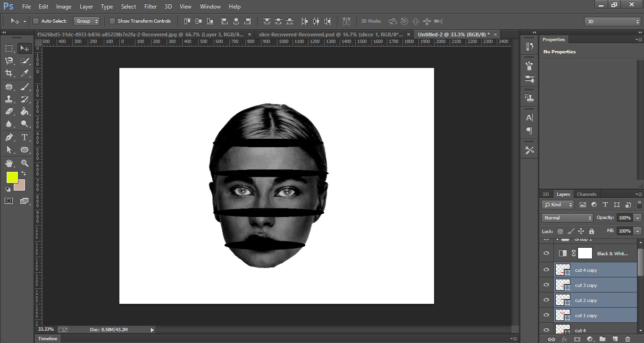Click the Align Left Edges icon
The width and height of the screenshot is (644, 343).
[224, 21]
